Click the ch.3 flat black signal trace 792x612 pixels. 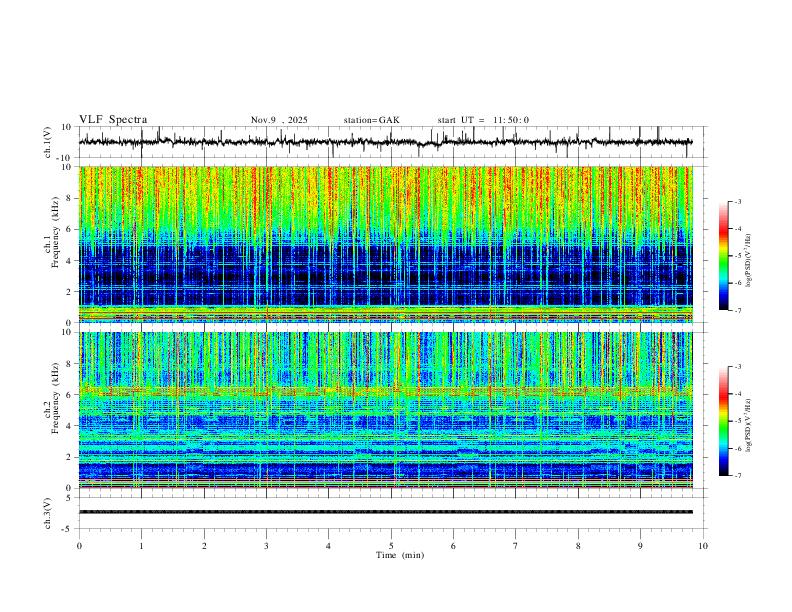(x=386, y=512)
